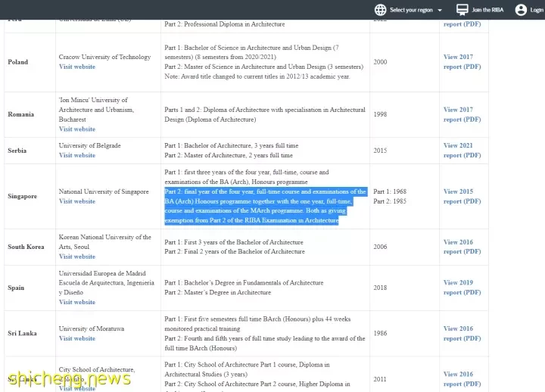Click Serbia's Part 1 Bachelor of Architecture text
545x392 pixels.
232,145
